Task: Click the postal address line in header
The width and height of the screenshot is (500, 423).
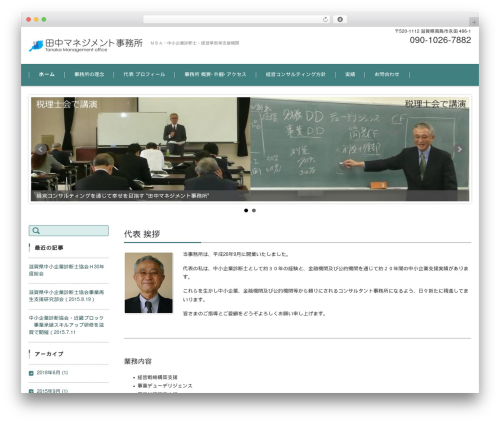Action: point(433,31)
